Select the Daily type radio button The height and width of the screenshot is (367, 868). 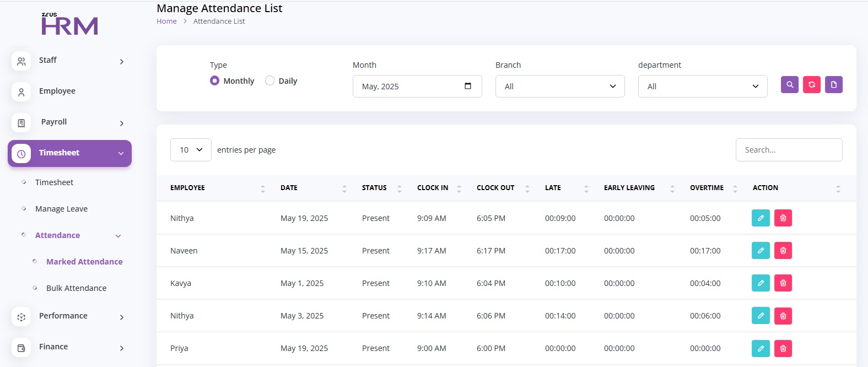point(270,81)
